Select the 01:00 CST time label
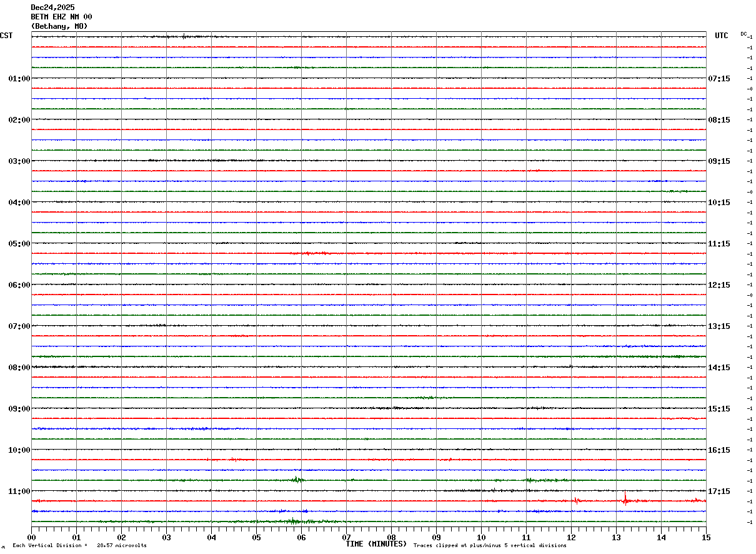Viewport: 756px width, 554px height. [19, 78]
